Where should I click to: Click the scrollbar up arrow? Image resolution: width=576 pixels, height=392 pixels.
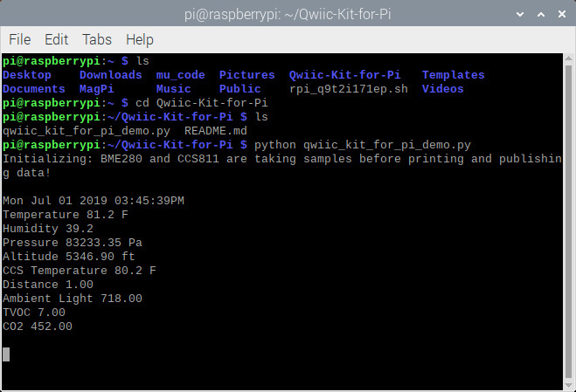click(x=569, y=58)
